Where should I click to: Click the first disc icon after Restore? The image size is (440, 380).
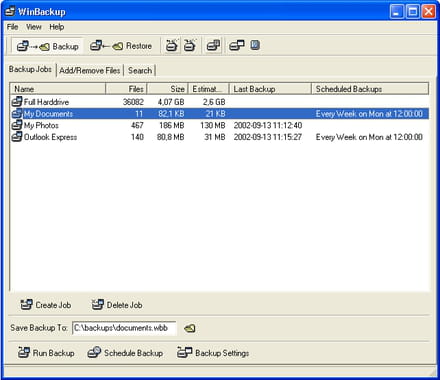pos(172,46)
